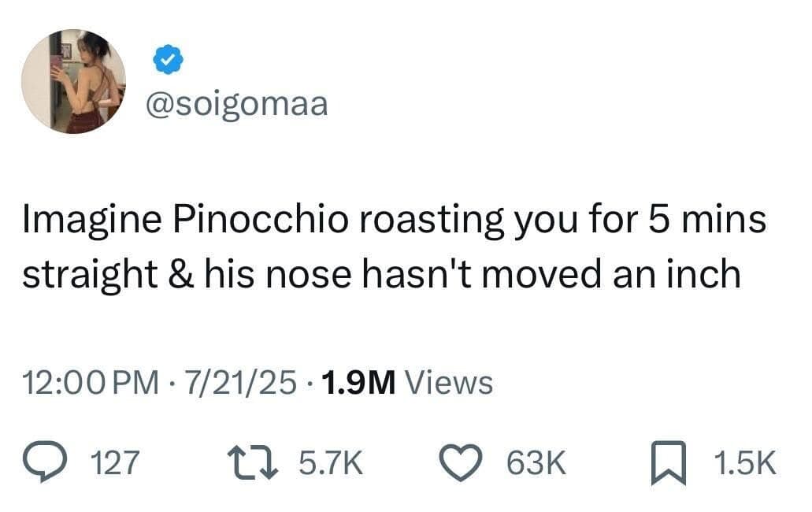Click the 63K likes count
812x512 pixels.
[x=536, y=463]
